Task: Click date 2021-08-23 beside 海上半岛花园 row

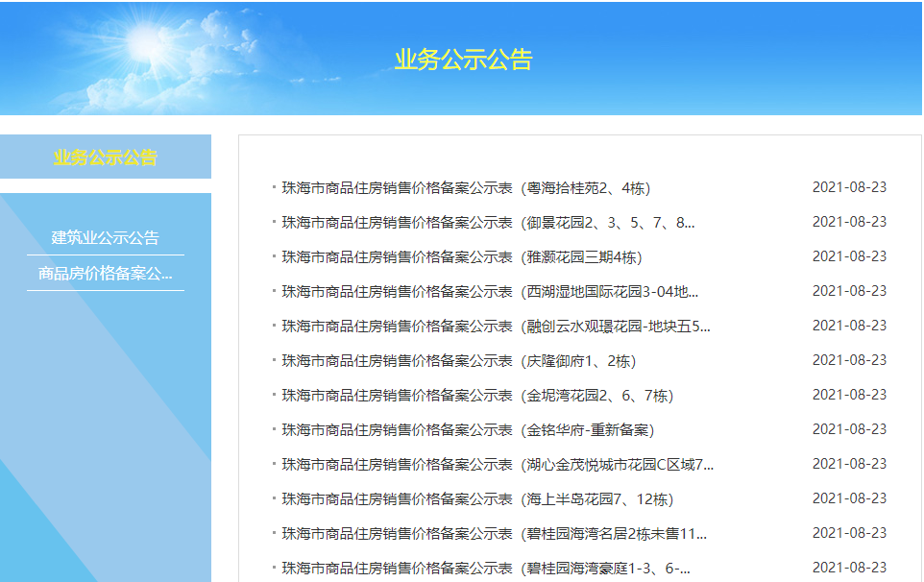Action: pyautogui.click(x=849, y=499)
